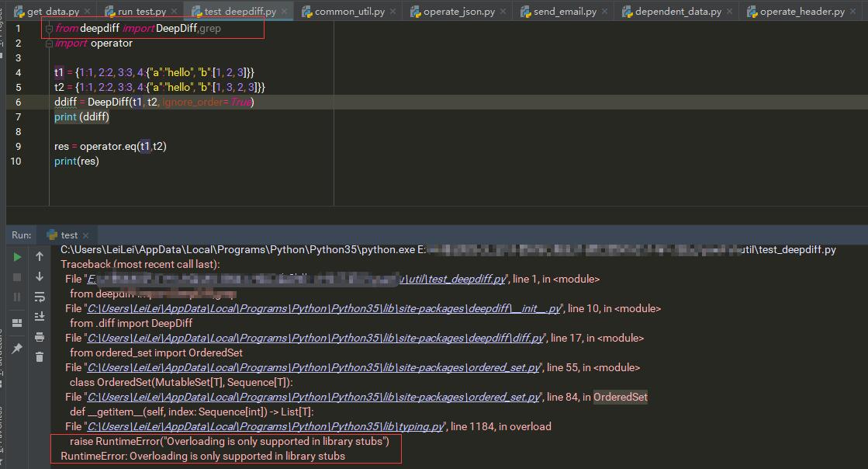
Task: Click the RuntimeError final message line
Action: 202,457
